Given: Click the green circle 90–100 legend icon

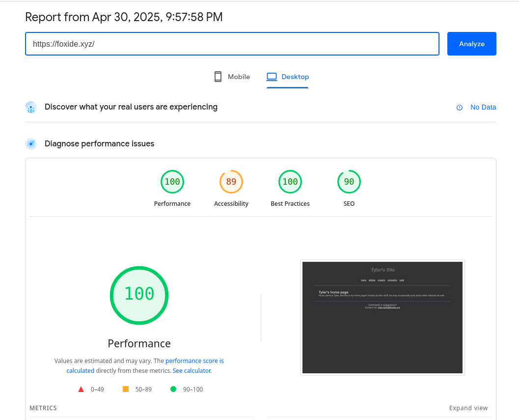Looking at the screenshot, I should click(x=173, y=389).
